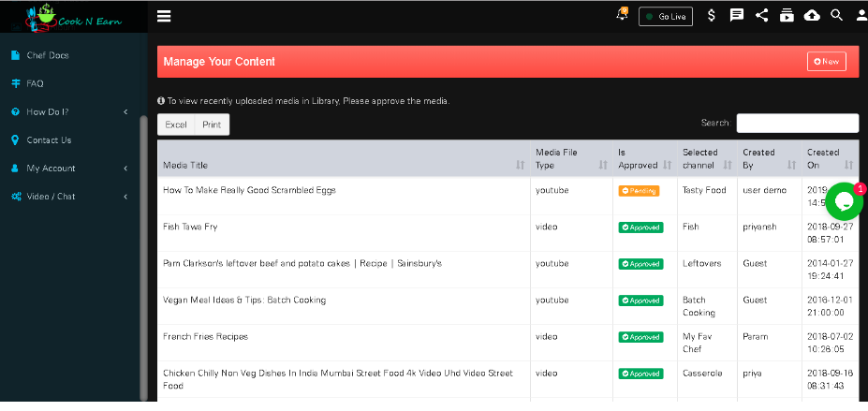Click the share icon in header

(x=761, y=16)
